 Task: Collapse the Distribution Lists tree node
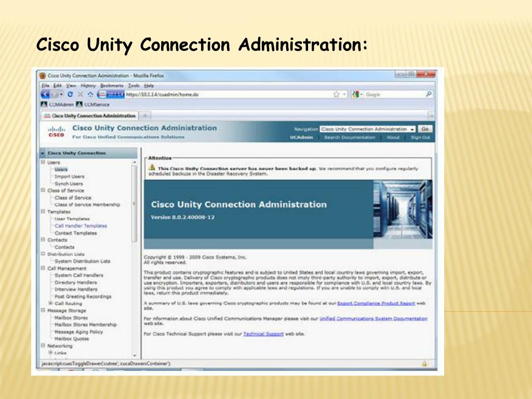click(43, 254)
